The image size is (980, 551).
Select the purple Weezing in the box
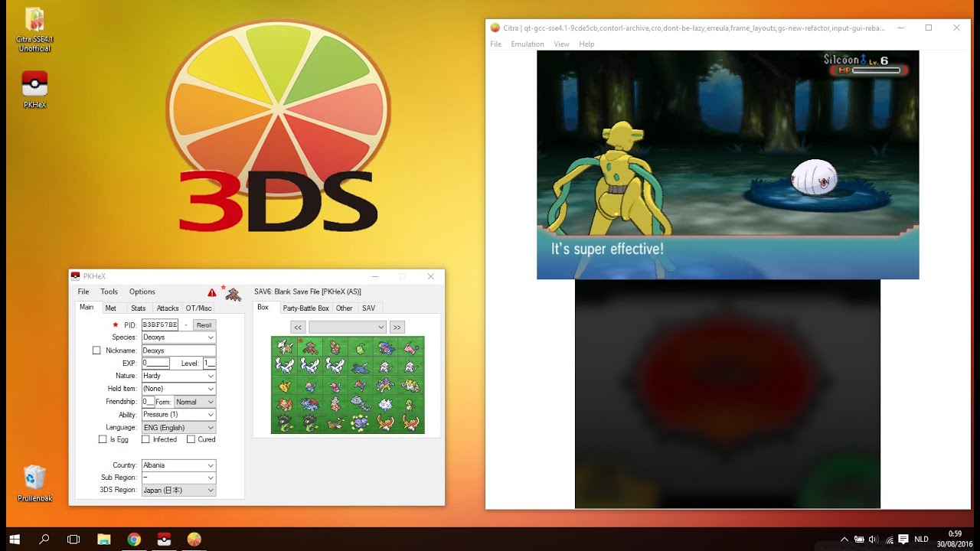coord(361,424)
